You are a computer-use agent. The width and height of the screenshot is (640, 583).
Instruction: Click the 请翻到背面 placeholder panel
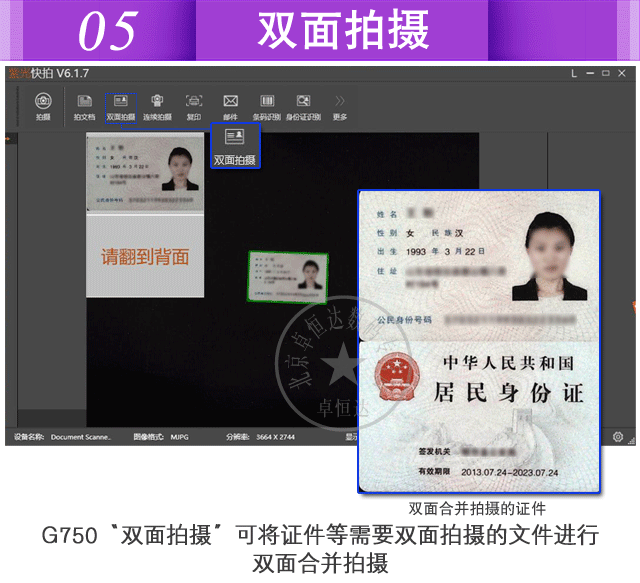145,256
